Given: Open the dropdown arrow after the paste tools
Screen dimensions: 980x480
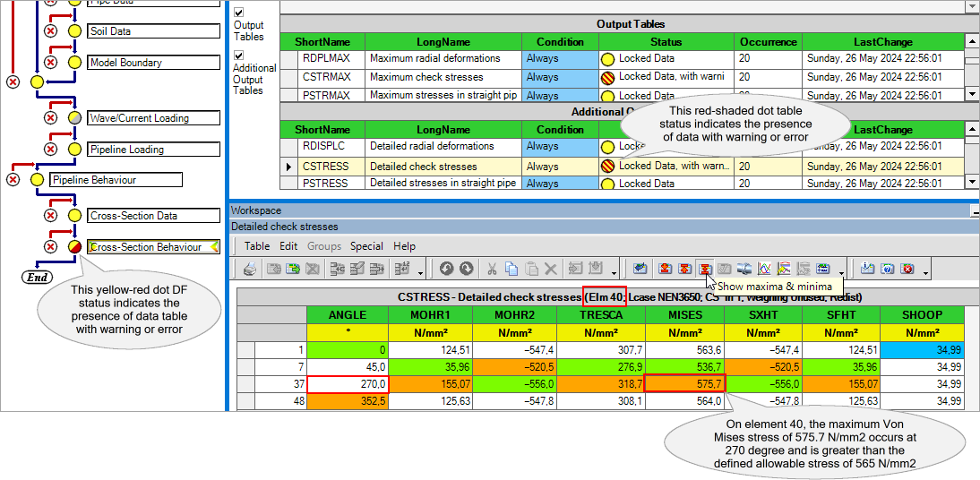Looking at the screenshot, I should 614,271.
